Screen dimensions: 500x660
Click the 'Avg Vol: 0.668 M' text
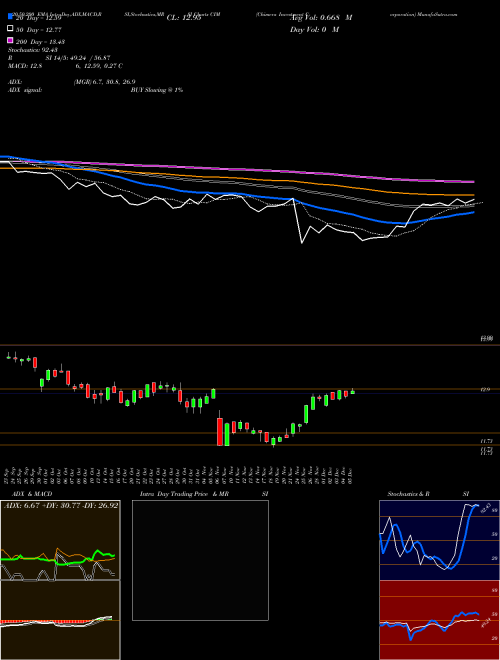click(x=321, y=18)
